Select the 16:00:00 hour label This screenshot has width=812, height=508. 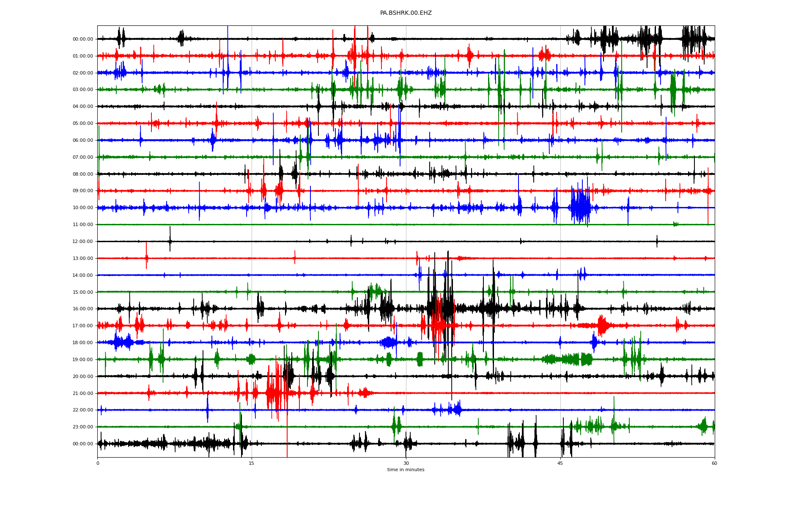click(83, 309)
